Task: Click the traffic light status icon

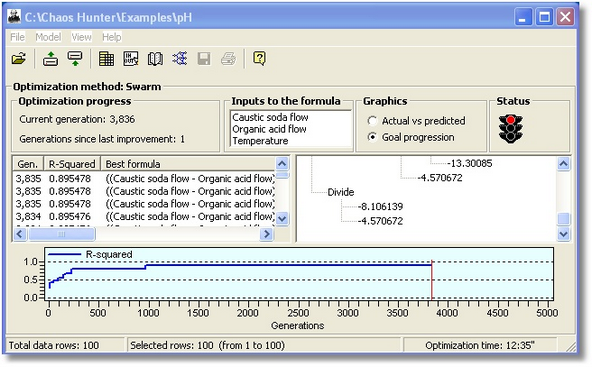Action: click(x=510, y=128)
